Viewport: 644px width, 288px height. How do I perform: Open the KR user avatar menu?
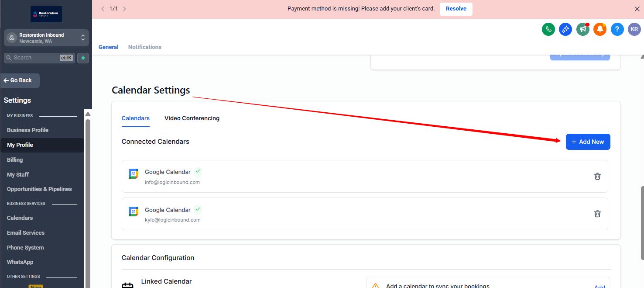pyautogui.click(x=634, y=29)
